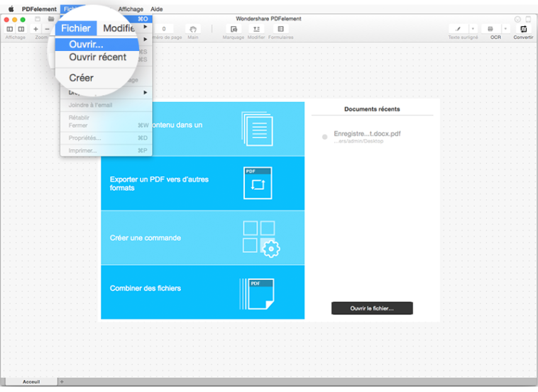The image size is (538, 392).
Task: Click the first Affichage layout icon
Action: pos(10,29)
